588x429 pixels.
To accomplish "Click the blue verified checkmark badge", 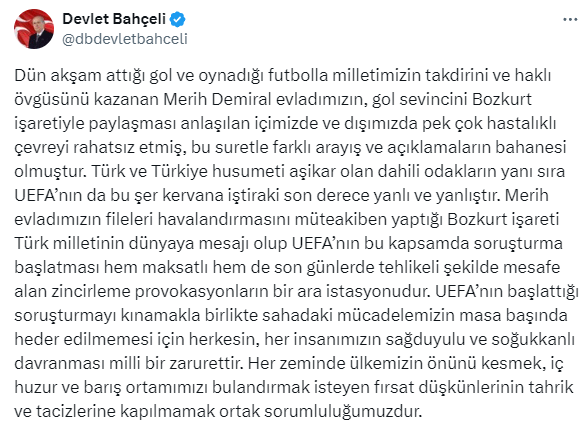I will (x=178, y=19).
